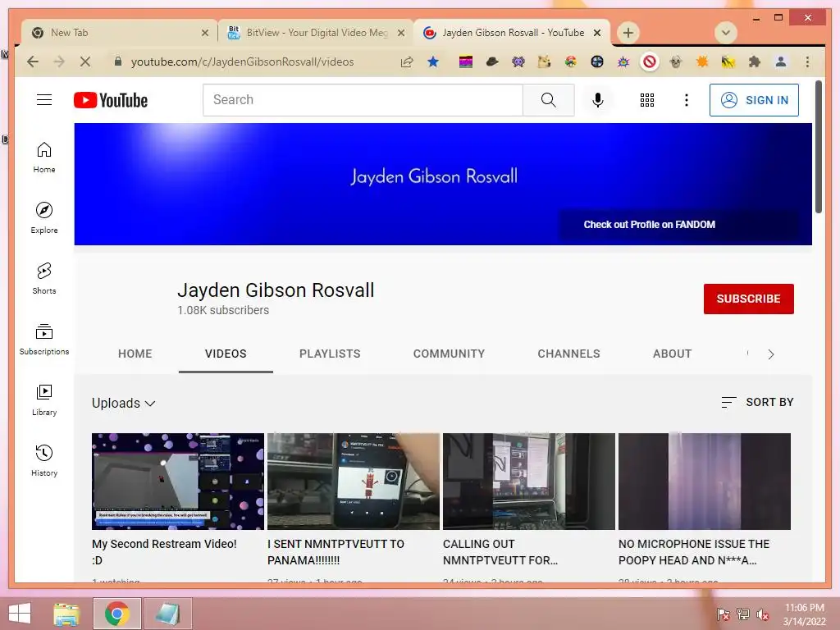The width and height of the screenshot is (840, 630).
Task: Open Check out Profile on FANDOM link
Action: click(x=649, y=225)
